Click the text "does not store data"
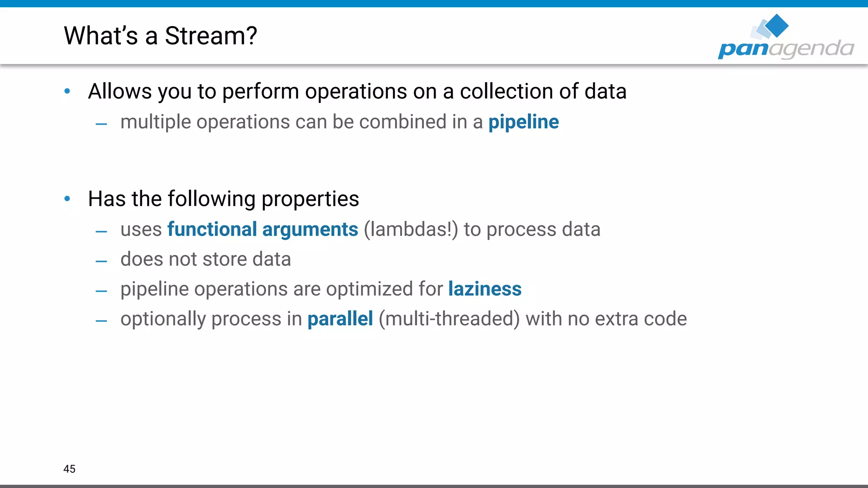The image size is (868, 488). pos(206,259)
